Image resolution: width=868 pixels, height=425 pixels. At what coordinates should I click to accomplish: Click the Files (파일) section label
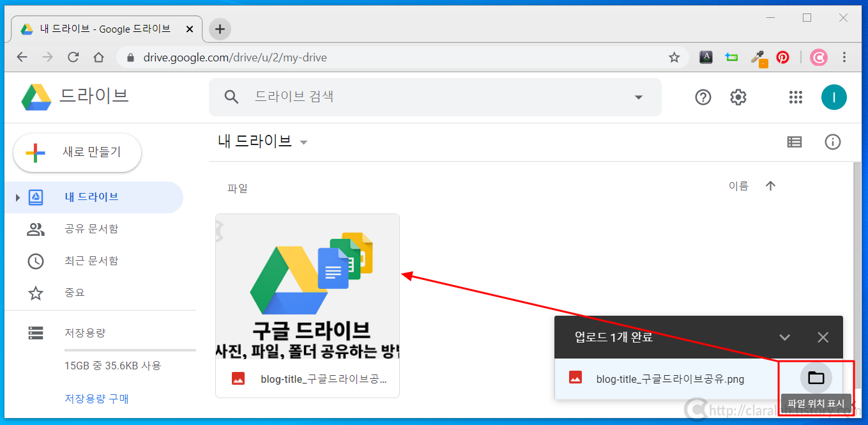pyautogui.click(x=238, y=189)
